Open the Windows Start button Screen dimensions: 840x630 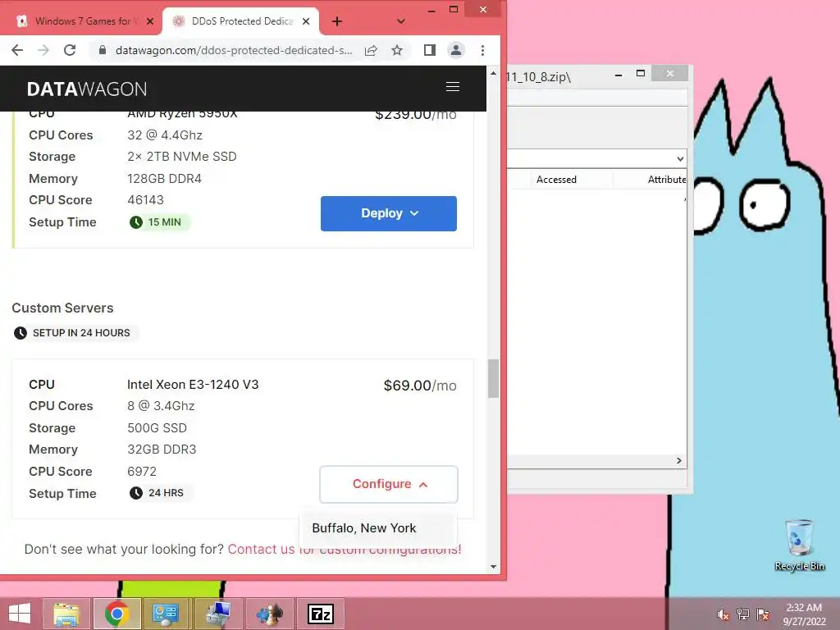pyautogui.click(x=20, y=614)
